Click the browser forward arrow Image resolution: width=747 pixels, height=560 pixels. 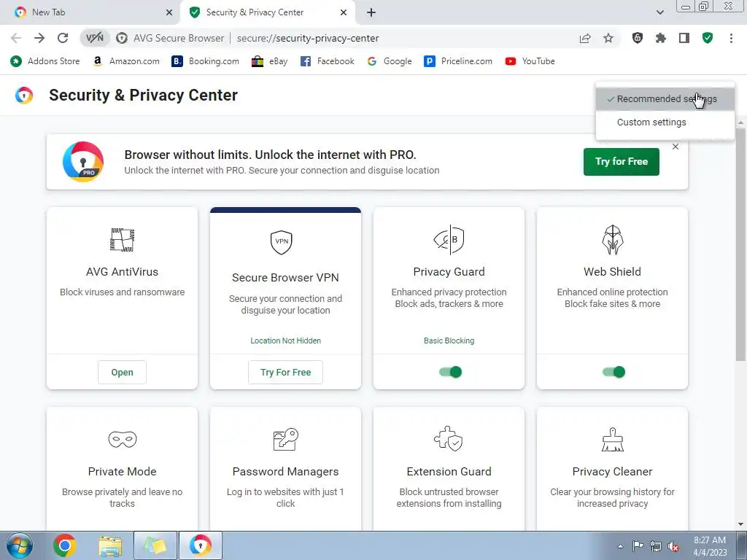tap(39, 38)
